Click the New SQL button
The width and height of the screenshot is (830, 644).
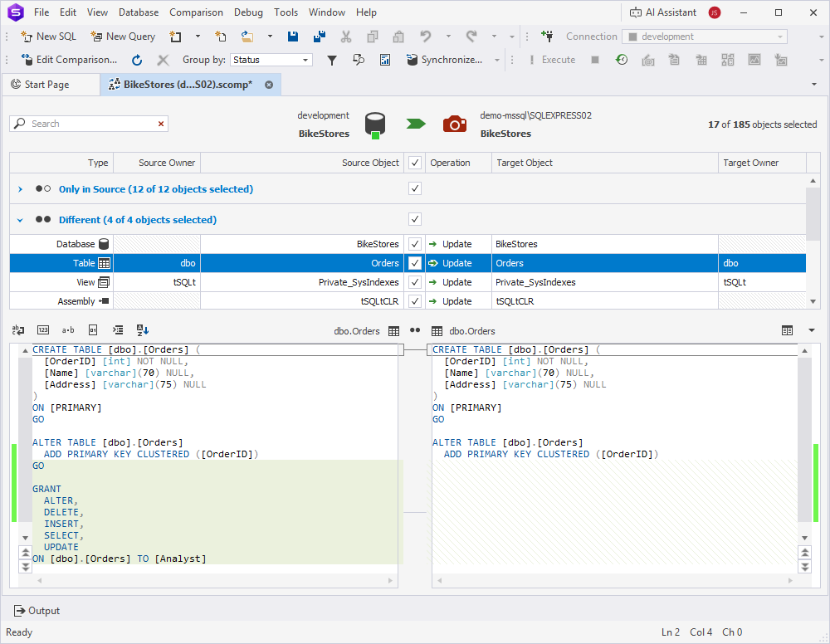point(48,37)
